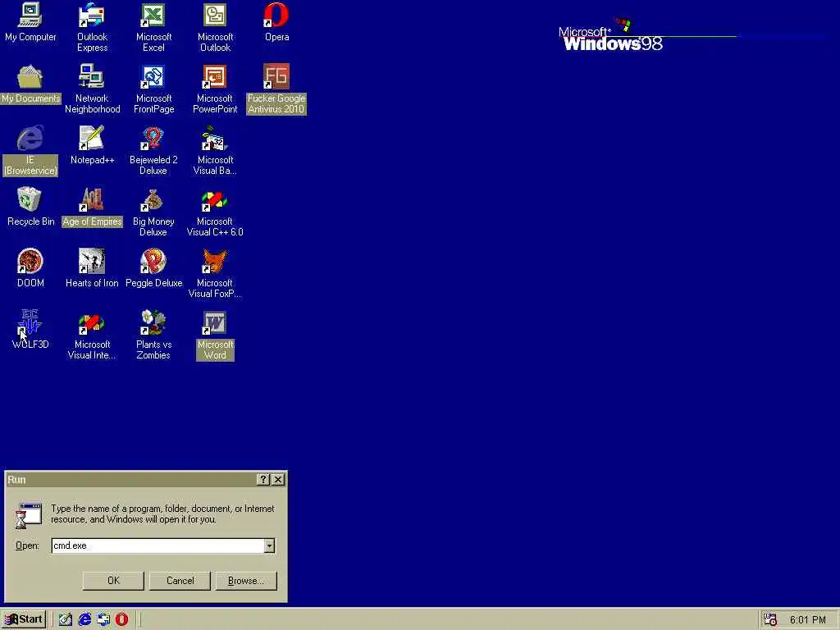
Task: Click the Run dialog help question-mark button
Action: 263,479
